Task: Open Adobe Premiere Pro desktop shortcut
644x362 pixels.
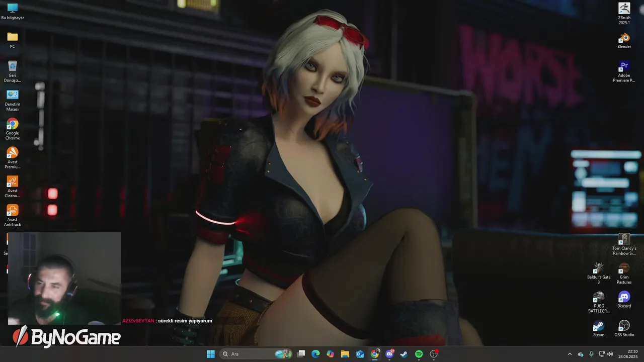Action: pos(624,71)
